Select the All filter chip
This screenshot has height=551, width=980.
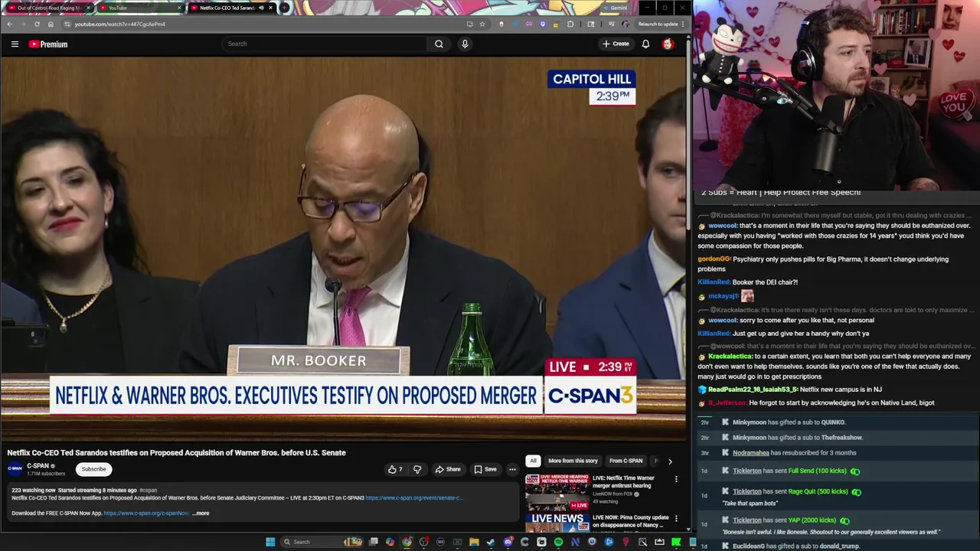coord(533,461)
